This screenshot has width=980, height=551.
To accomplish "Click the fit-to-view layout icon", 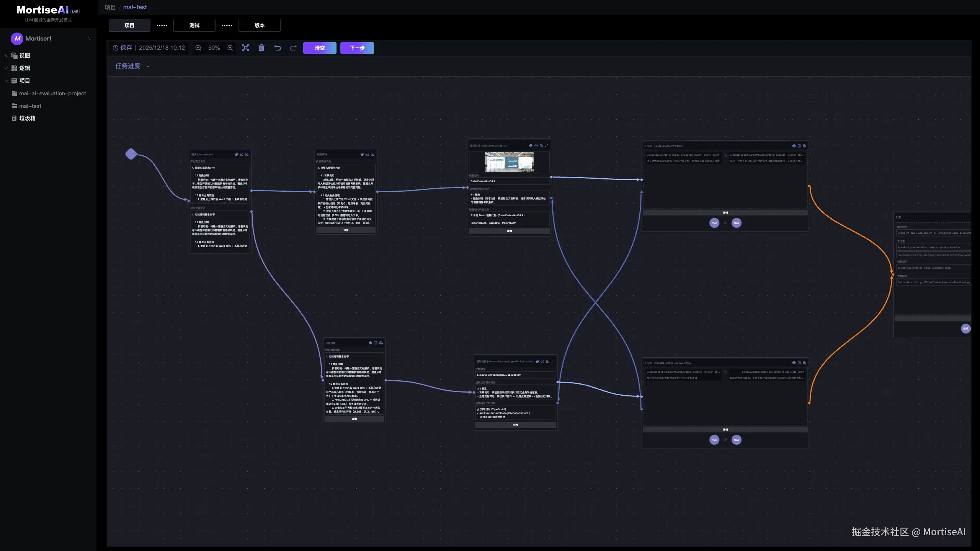I will point(246,48).
